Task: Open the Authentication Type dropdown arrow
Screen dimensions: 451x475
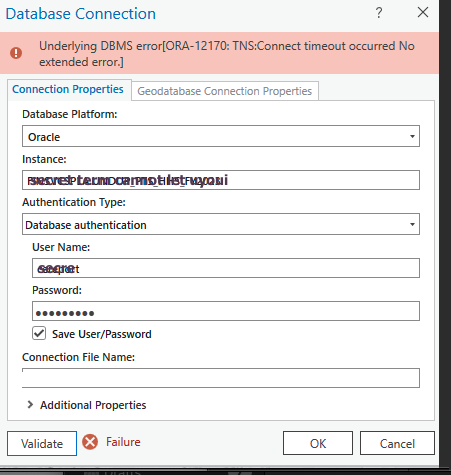Action: [412, 224]
